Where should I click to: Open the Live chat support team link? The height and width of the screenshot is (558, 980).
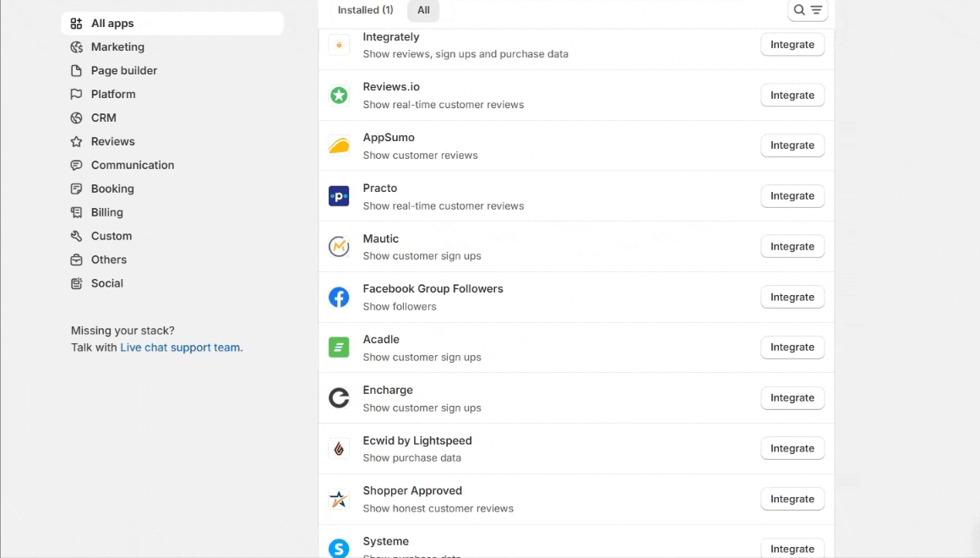[182, 347]
